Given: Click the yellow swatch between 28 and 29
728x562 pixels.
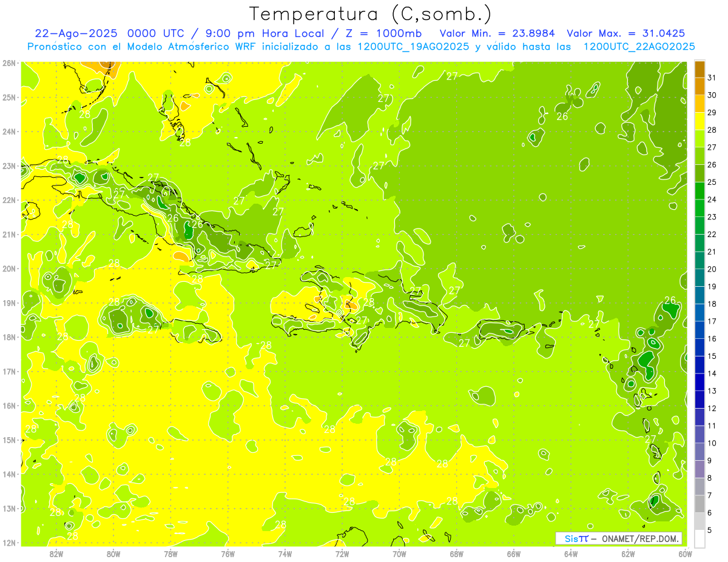Looking at the screenshot, I should [x=700, y=121].
